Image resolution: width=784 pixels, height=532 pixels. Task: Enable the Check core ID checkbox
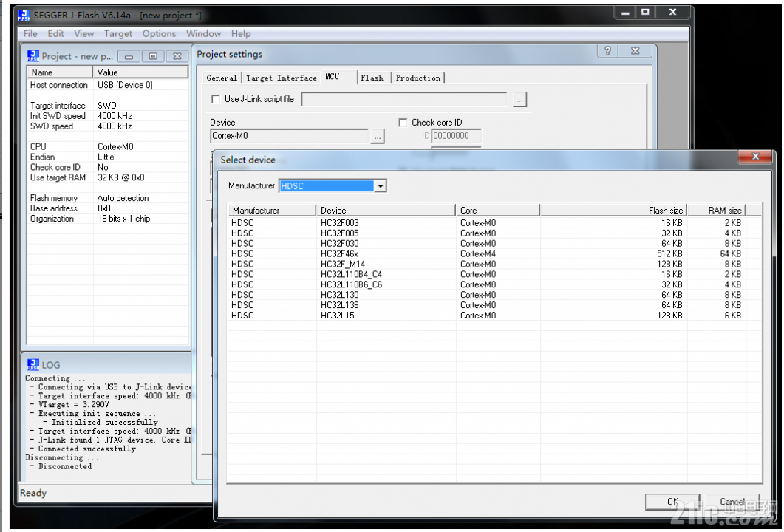tap(403, 123)
